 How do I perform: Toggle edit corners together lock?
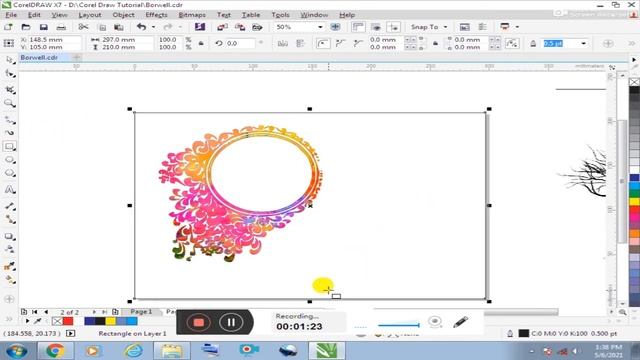click(x=436, y=43)
